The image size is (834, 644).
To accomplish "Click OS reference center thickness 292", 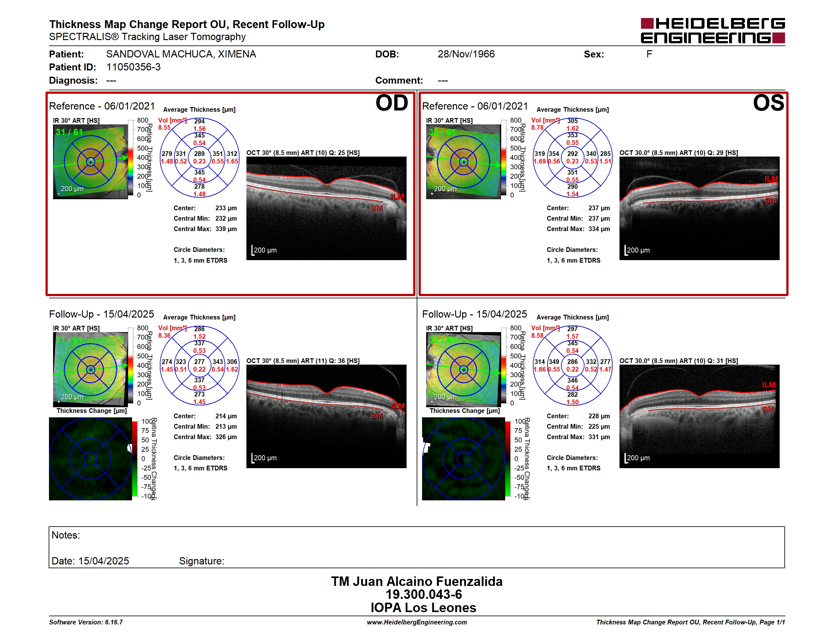I will 572,154.
